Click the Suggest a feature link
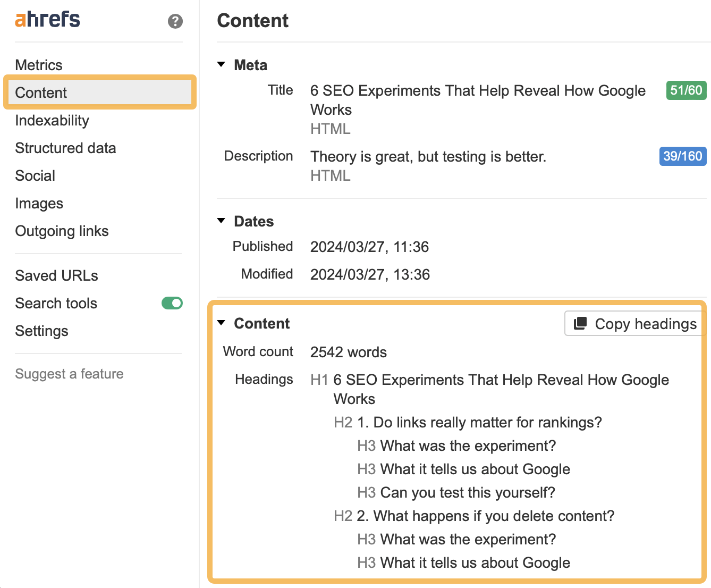This screenshot has width=711, height=588. coord(69,374)
